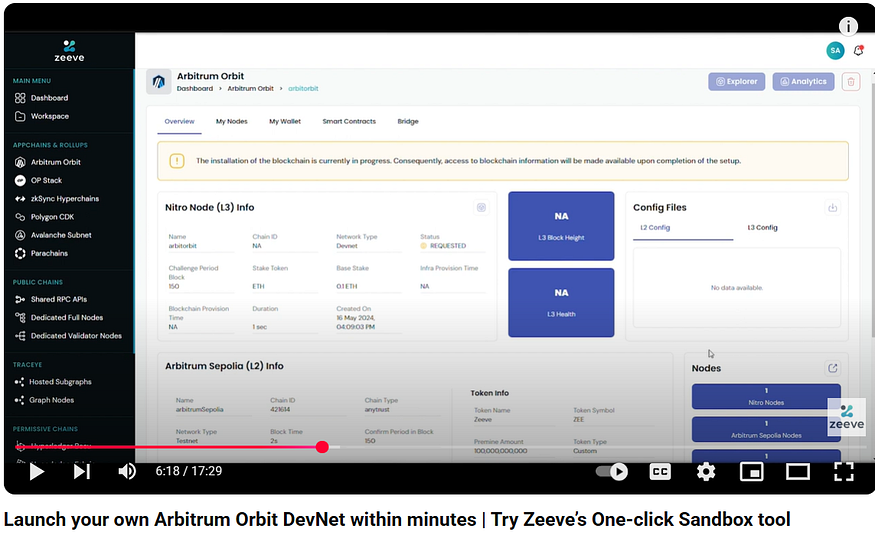Click the progress bar scrubber handle
The height and width of the screenshot is (535, 875).
pos(322,447)
